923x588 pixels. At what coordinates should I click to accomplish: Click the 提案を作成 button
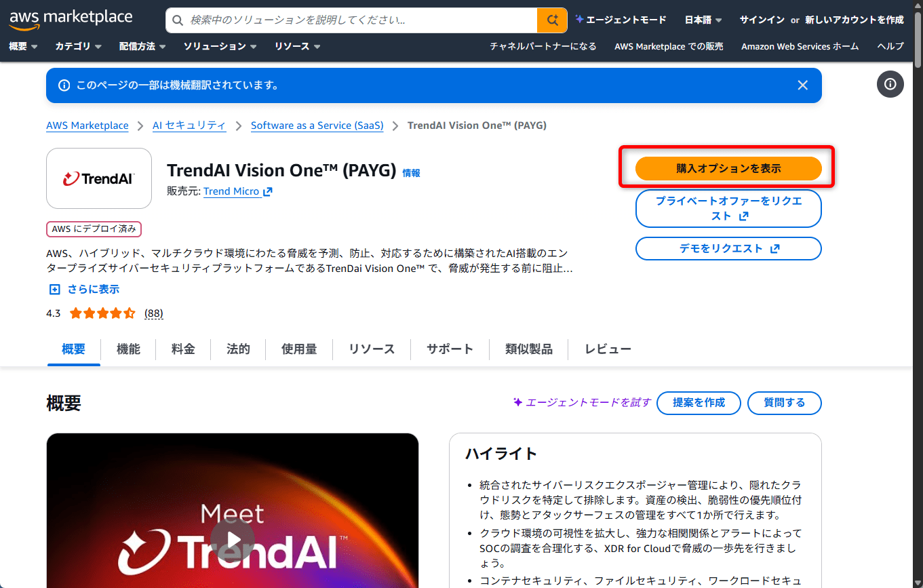[699, 403]
